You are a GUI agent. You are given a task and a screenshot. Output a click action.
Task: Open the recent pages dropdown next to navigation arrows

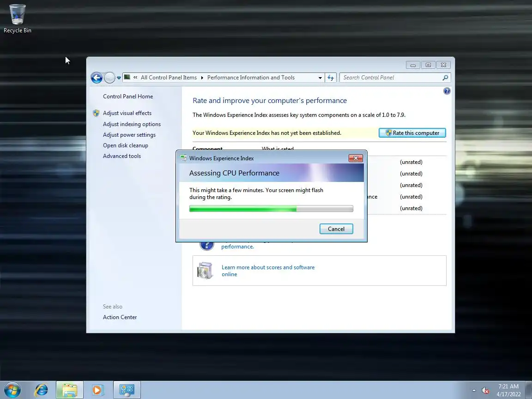(119, 78)
